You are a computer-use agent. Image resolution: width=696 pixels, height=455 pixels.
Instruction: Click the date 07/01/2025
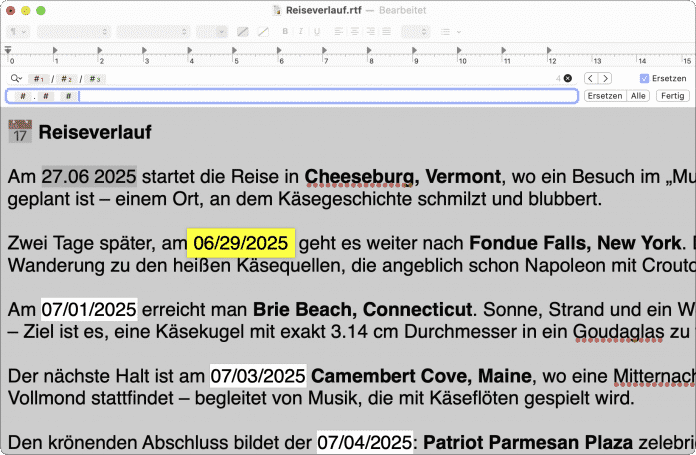89,309
